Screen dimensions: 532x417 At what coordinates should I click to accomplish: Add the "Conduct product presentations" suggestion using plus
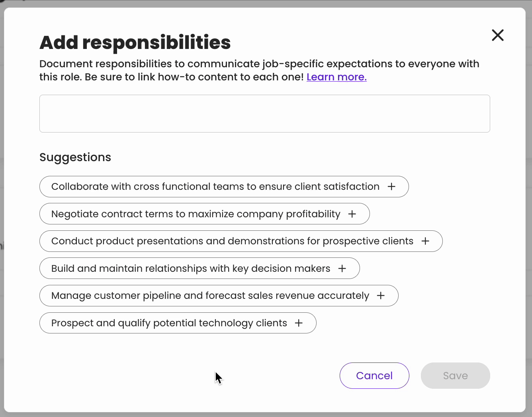(x=425, y=241)
